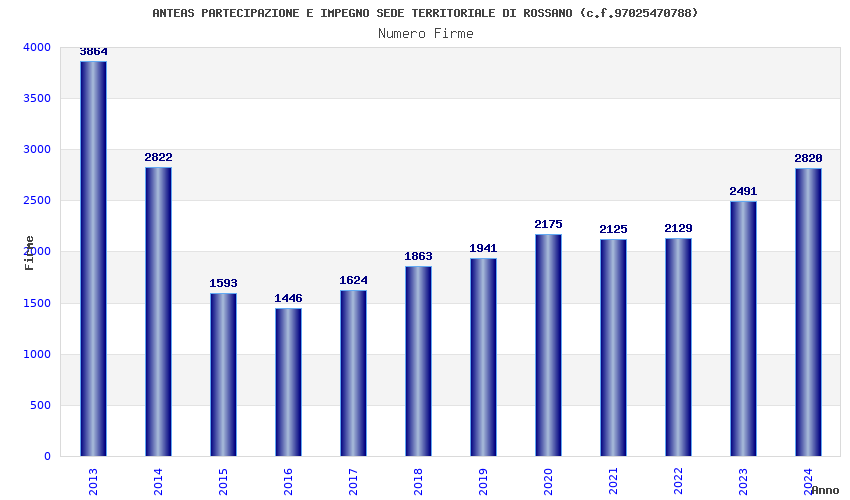850x500 pixels.
Task: Click the 2021 bar in the chart
Action: pyautogui.click(x=614, y=348)
